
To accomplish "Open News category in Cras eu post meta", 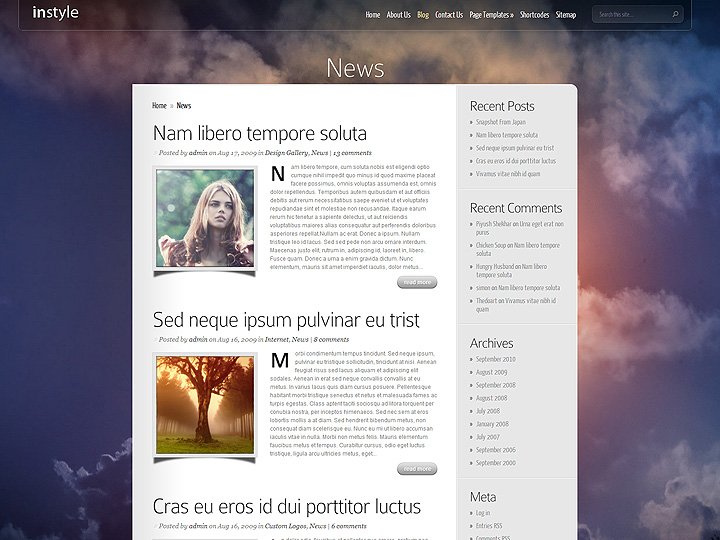I will [x=317, y=526].
